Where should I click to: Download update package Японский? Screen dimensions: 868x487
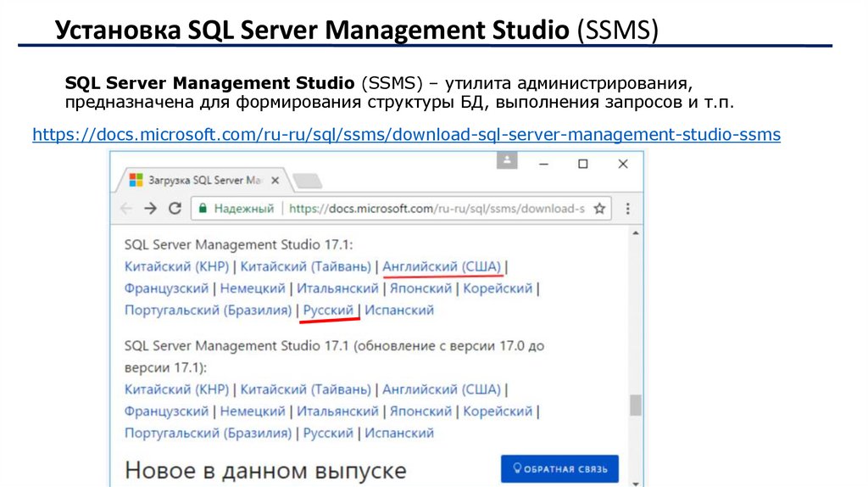click(420, 411)
